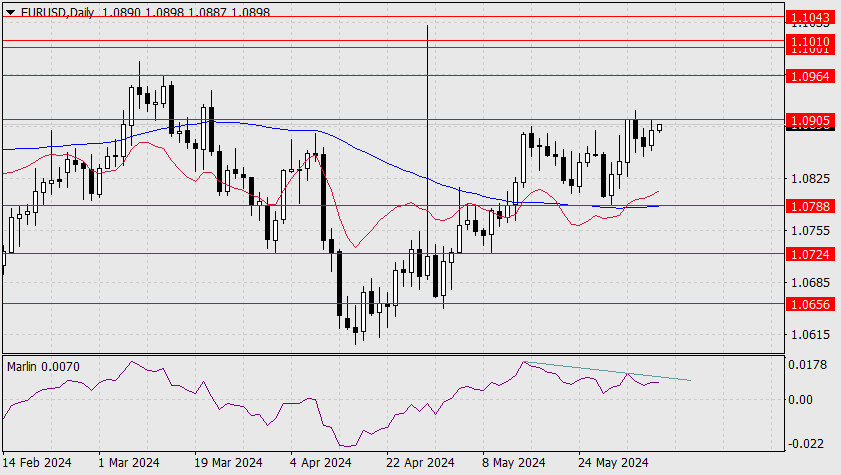Click the 1.0755 price scale value
The height and width of the screenshot is (475, 841).
click(x=810, y=231)
